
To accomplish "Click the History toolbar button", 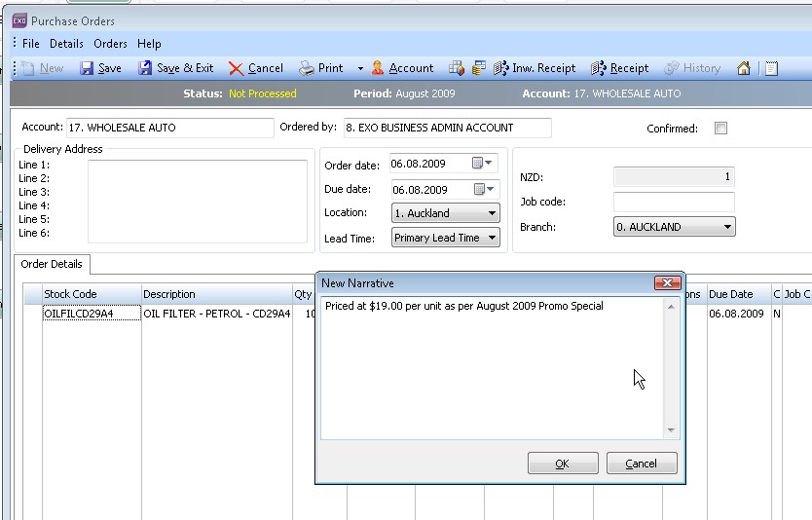I will click(692, 68).
